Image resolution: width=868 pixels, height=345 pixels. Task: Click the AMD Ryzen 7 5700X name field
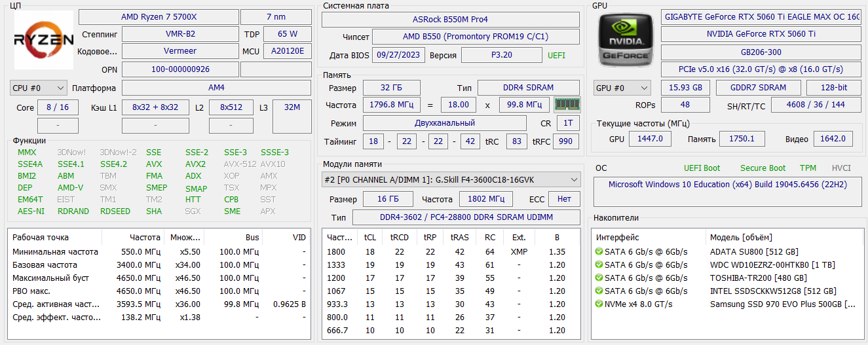(158, 17)
